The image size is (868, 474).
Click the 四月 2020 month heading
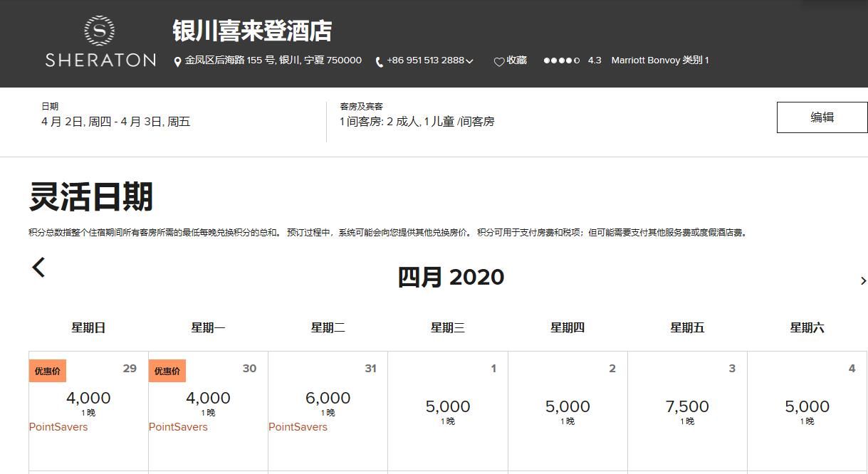pos(451,277)
